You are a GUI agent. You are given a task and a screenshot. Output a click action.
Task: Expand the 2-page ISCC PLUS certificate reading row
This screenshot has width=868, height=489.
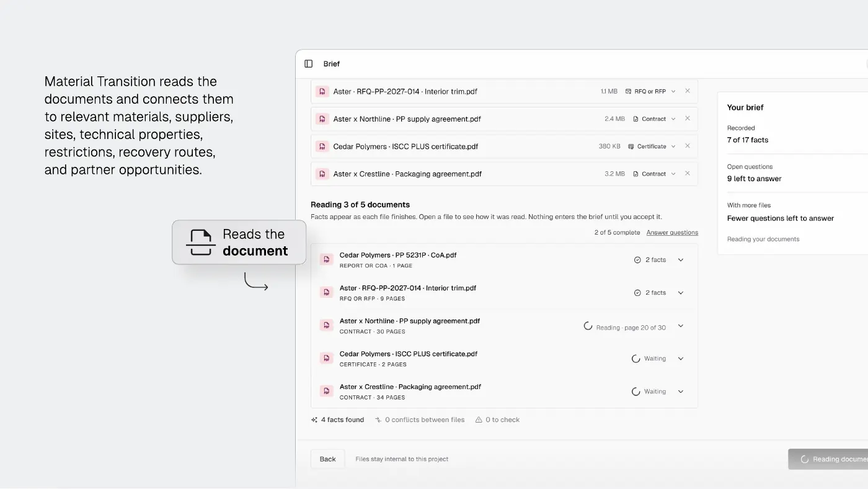click(681, 359)
